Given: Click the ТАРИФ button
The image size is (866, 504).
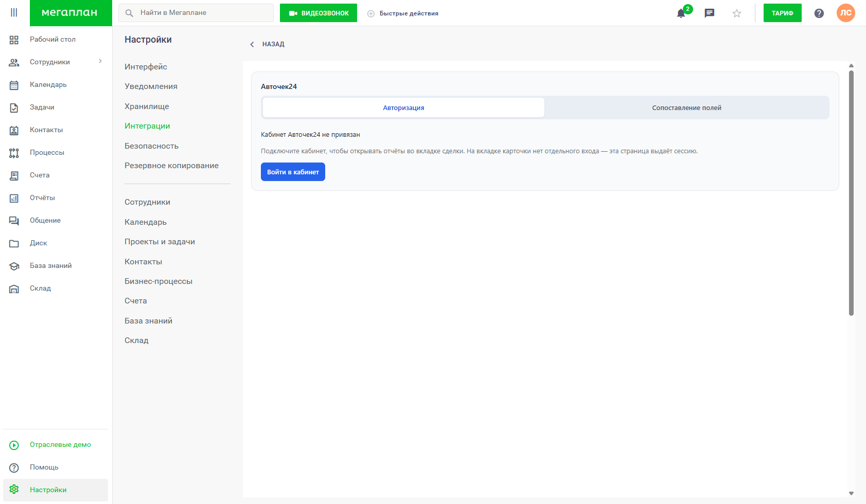Looking at the screenshot, I should (x=782, y=13).
